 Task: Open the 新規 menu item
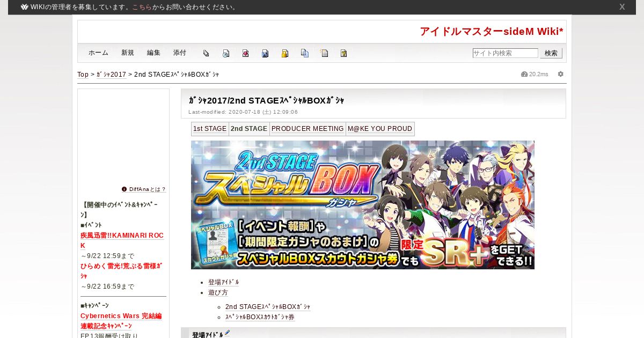128,53
